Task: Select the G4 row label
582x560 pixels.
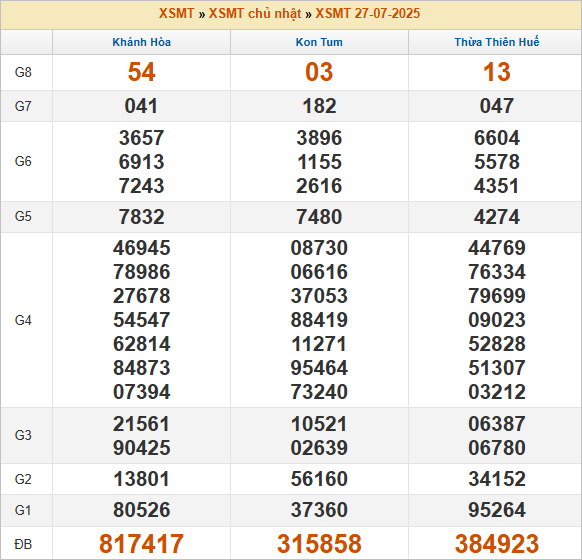Action: click(x=23, y=320)
